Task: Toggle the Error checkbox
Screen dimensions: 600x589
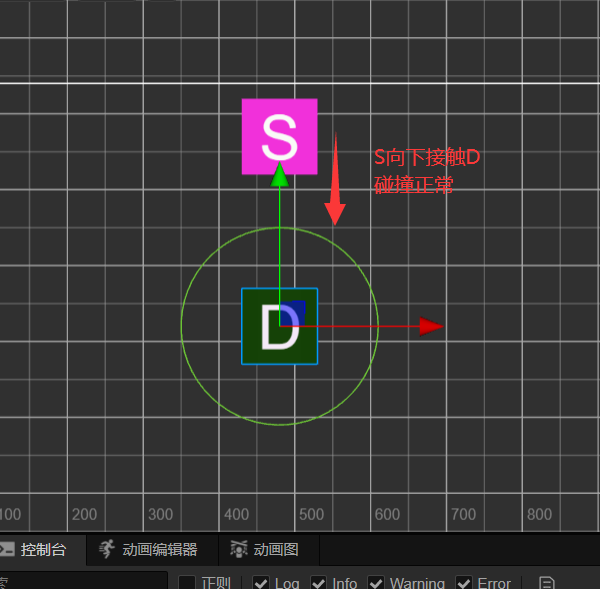Action: click(464, 582)
